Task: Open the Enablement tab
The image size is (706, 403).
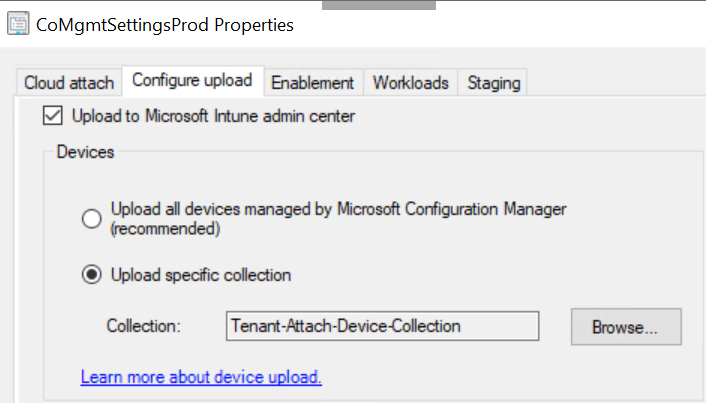Action: pos(312,82)
